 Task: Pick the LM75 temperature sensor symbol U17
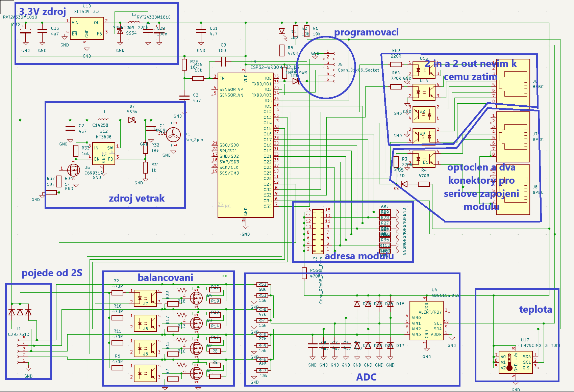[x=516, y=363]
